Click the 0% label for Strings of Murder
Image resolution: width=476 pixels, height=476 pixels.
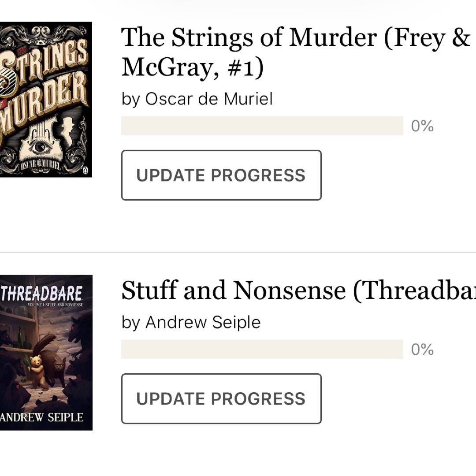[422, 126]
